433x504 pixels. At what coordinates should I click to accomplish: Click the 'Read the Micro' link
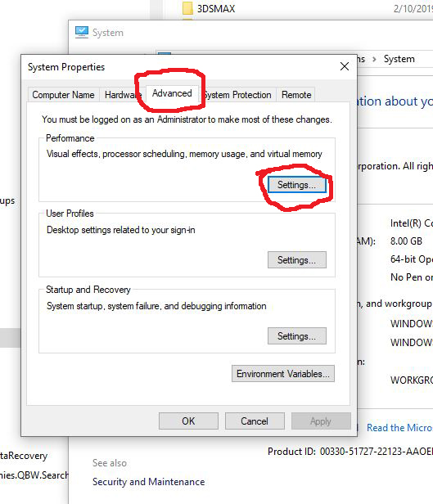(x=399, y=428)
